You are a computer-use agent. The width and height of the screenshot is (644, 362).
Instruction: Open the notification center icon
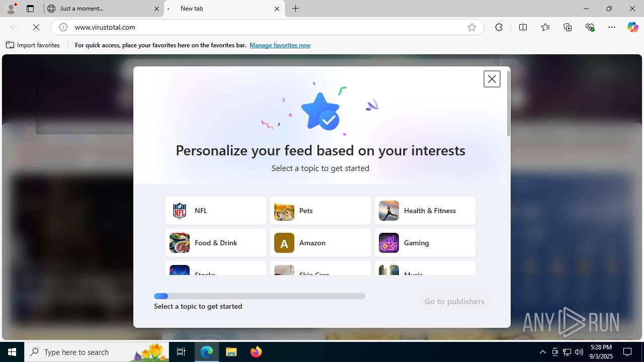coord(628,352)
